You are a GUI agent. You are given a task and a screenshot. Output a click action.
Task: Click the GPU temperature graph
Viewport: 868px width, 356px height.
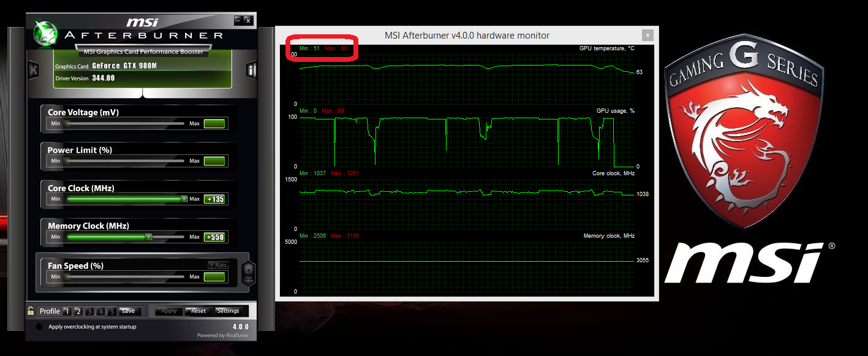tap(467, 79)
